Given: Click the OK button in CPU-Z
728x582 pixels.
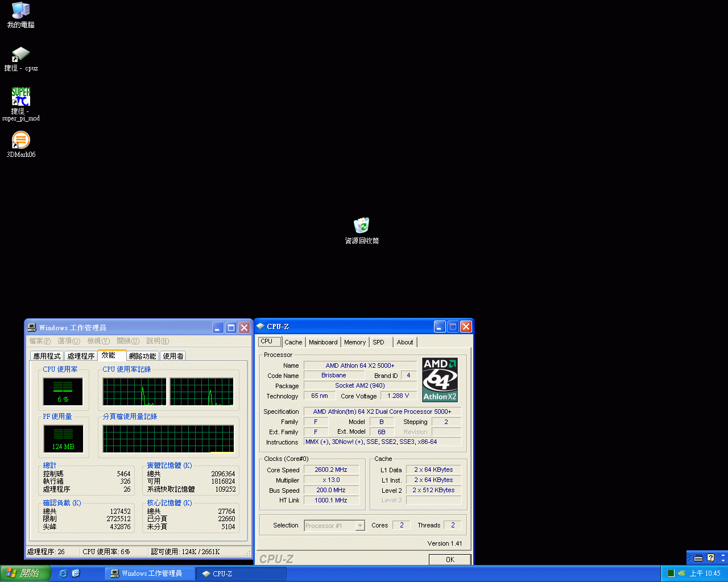Looking at the screenshot, I should click(450, 560).
